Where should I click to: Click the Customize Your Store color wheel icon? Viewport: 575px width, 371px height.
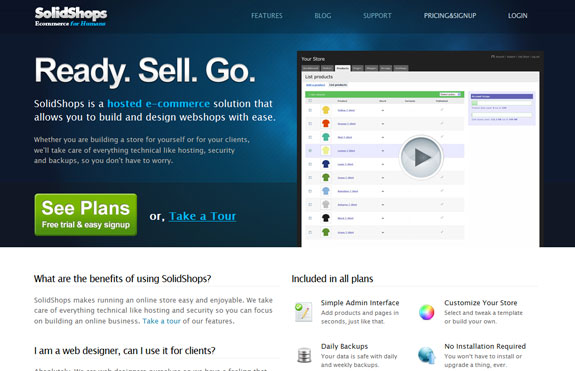[426, 312]
